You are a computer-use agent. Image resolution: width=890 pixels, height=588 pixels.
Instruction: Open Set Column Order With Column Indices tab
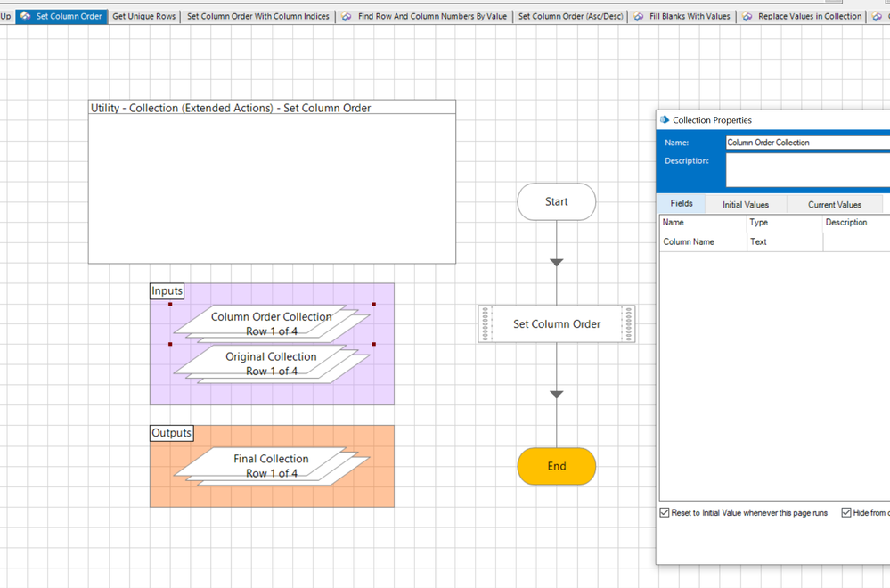(x=258, y=16)
